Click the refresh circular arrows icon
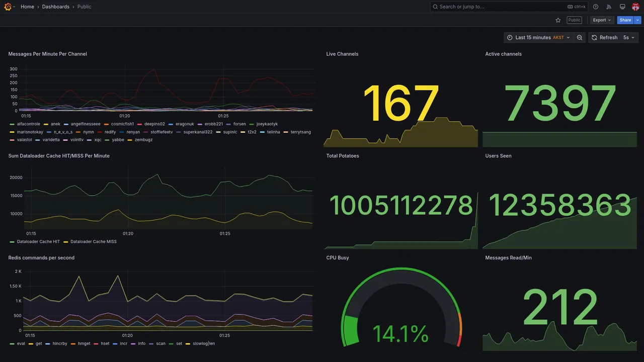 pyautogui.click(x=594, y=38)
